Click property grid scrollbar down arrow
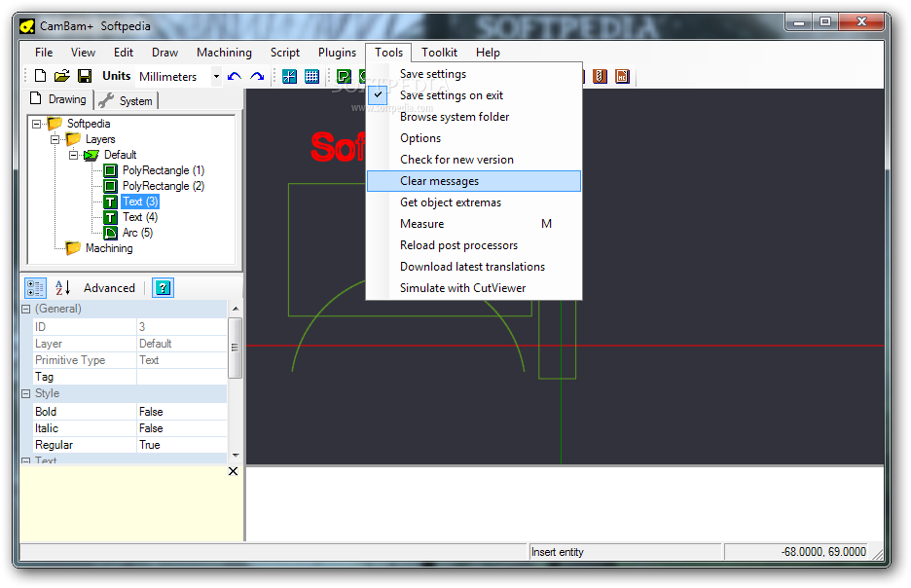Viewport: 911px width, 588px height. click(x=236, y=456)
